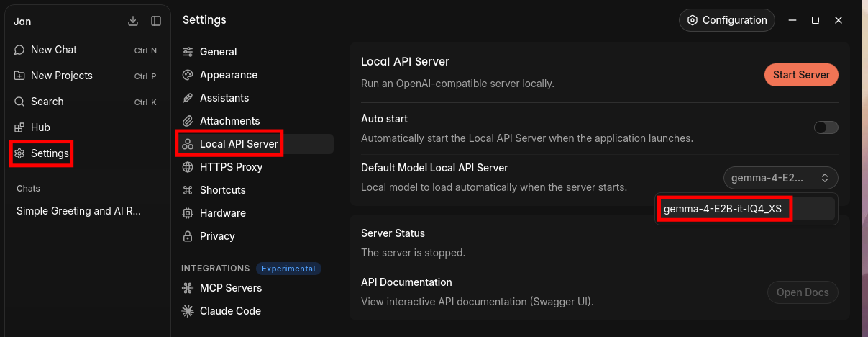Click the Claude Code starburst icon
This screenshot has width=868, height=337.
pos(188,311)
